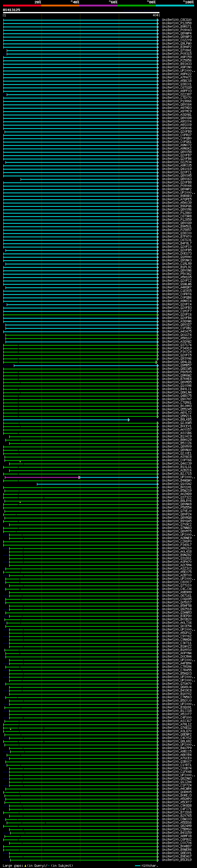
Task: Open the UniRef100_A9SXY4 record
Action: (176, 121)
